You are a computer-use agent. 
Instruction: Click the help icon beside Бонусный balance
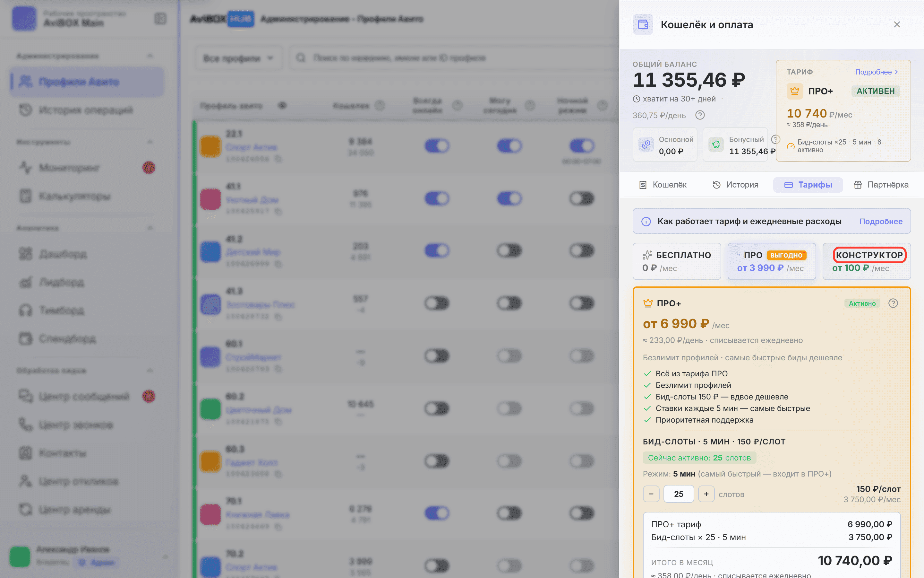tap(775, 139)
